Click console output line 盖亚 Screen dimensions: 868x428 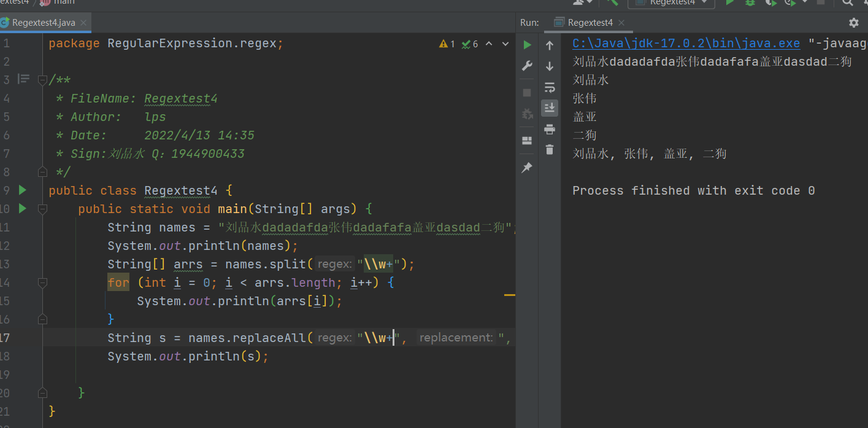pos(585,117)
